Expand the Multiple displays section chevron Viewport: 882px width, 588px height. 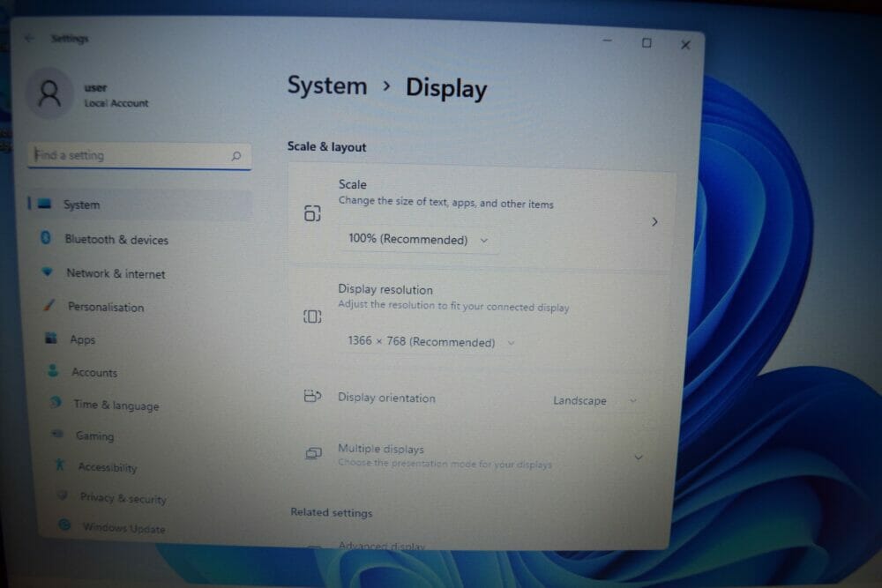[639, 458]
